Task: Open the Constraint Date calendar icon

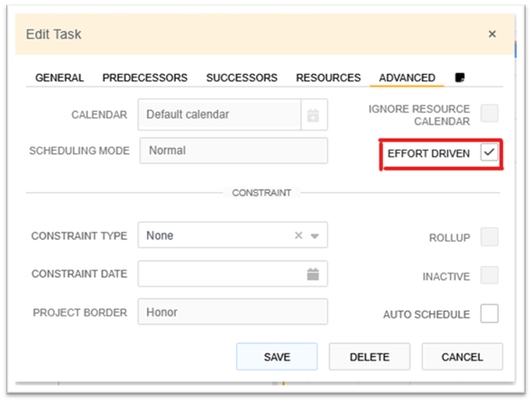Action: click(x=313, y=274)
